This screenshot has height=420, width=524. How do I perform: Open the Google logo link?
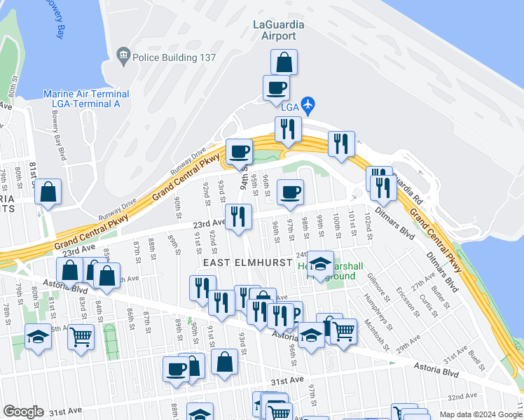click(24, 412)
